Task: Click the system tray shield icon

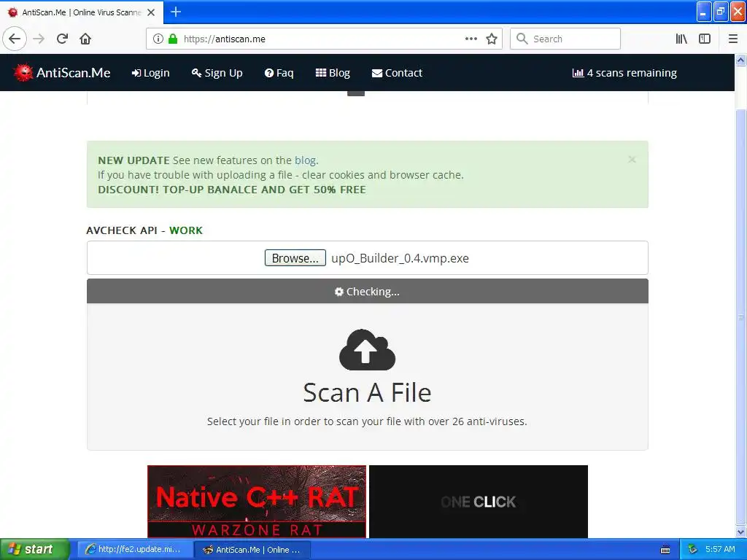Action: click(693, 549)
